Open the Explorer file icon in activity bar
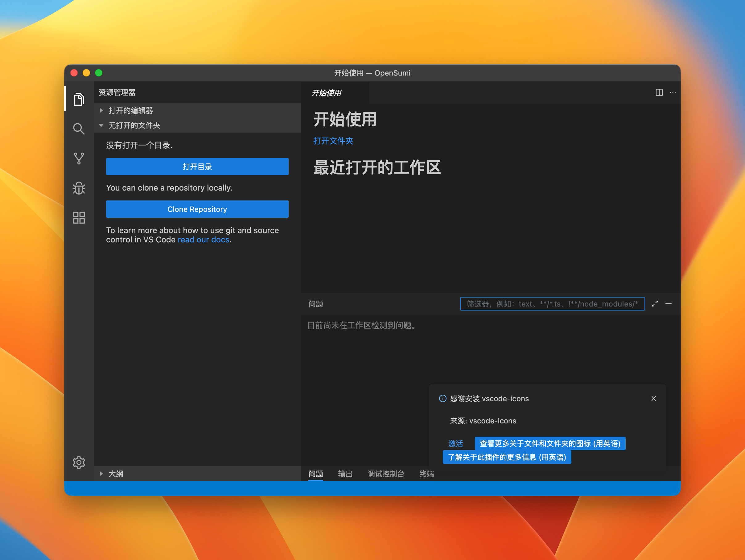Viewport: 745px width, 560px height. 79,99
